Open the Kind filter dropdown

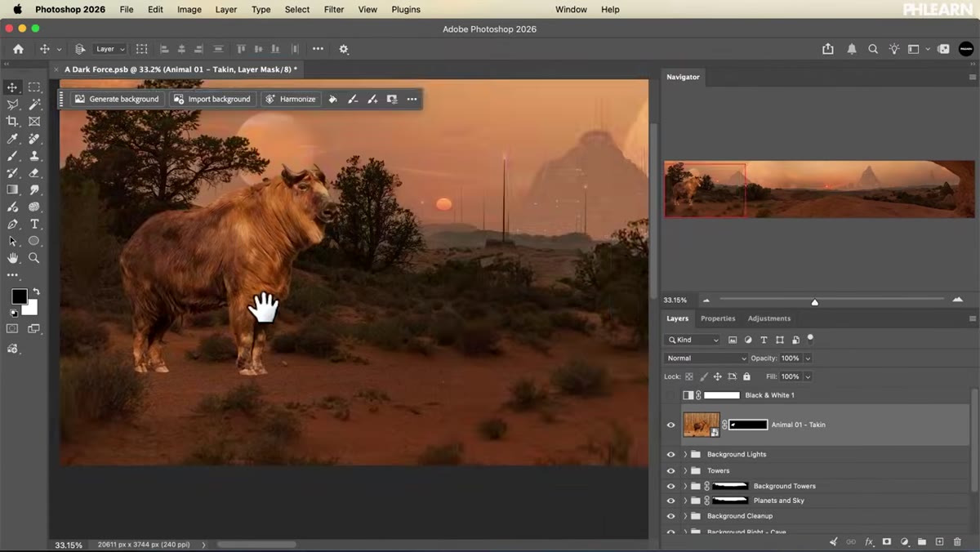(x=693, y=340)
